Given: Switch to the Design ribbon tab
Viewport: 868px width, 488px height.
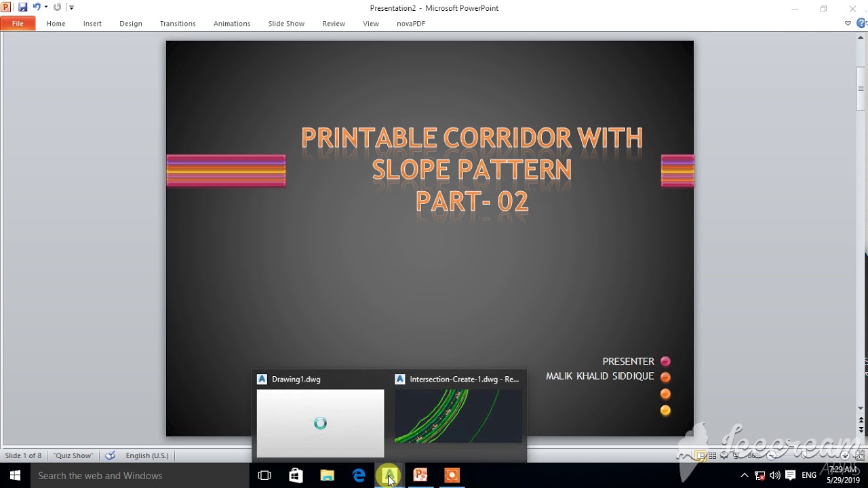Looking at the screenshot, I should pyautogui.click(x=131, y=24).
